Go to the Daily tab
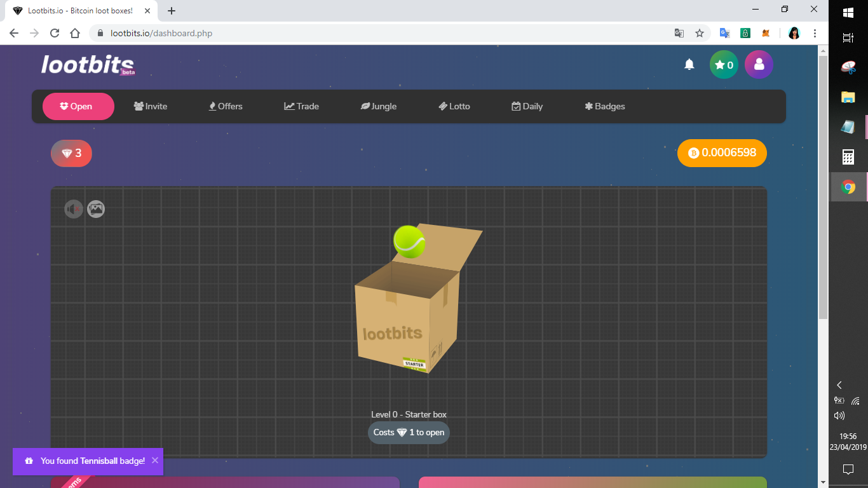868x488 pixels. (527, 106)
